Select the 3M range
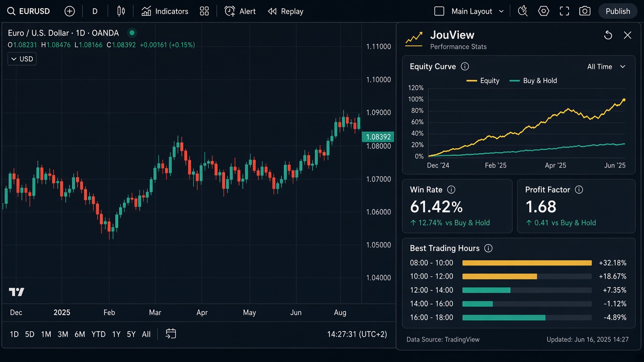 [63, 334]
